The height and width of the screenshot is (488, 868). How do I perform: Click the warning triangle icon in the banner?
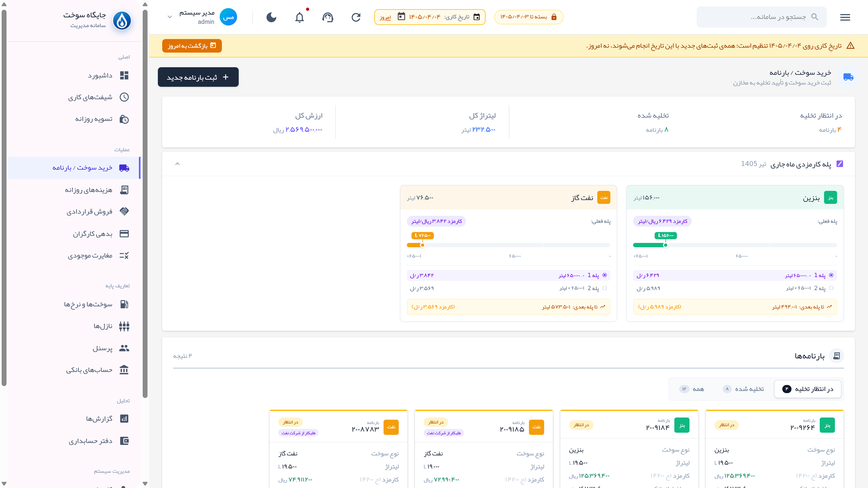coord(850,46)
